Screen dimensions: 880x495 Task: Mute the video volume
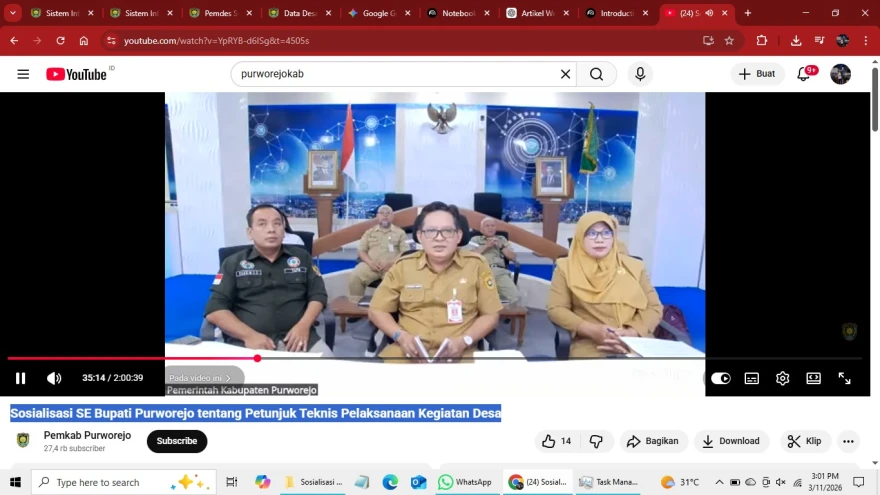(54, 378)
